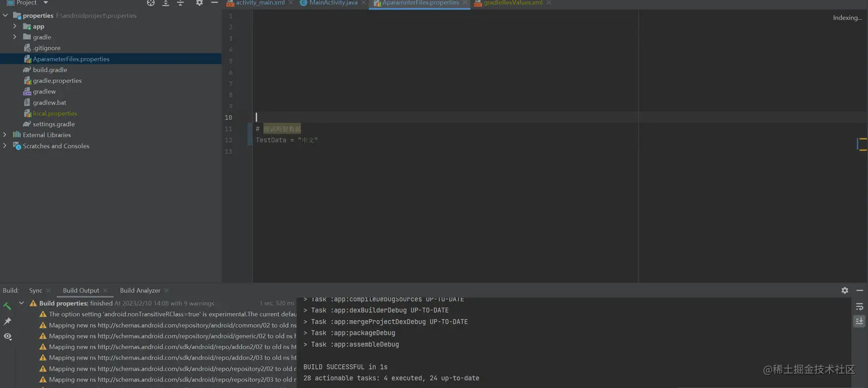Select warning about repo/addon2/03 mapping

[x=168, y=358]
